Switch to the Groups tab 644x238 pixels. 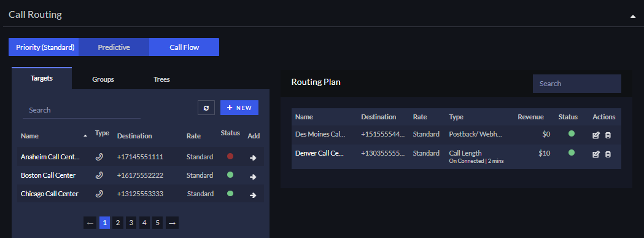(103, 79)
